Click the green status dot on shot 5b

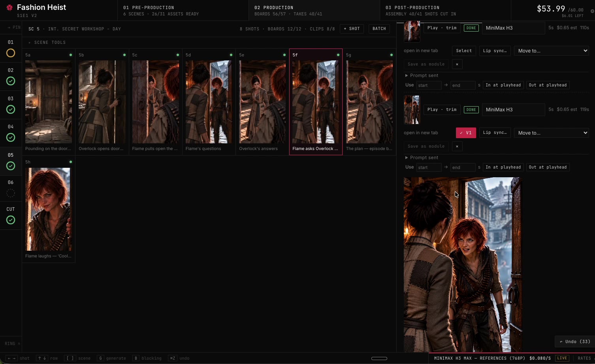coord(124,55)
